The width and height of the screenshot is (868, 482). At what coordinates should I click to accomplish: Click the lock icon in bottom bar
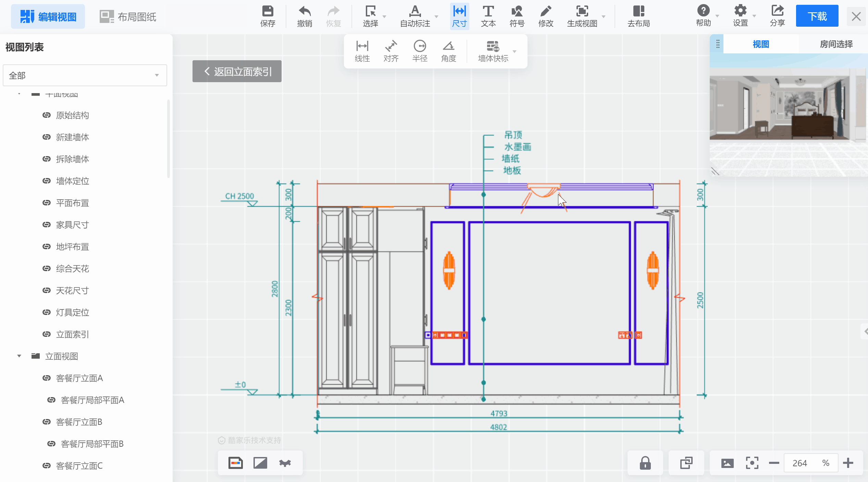645,463
